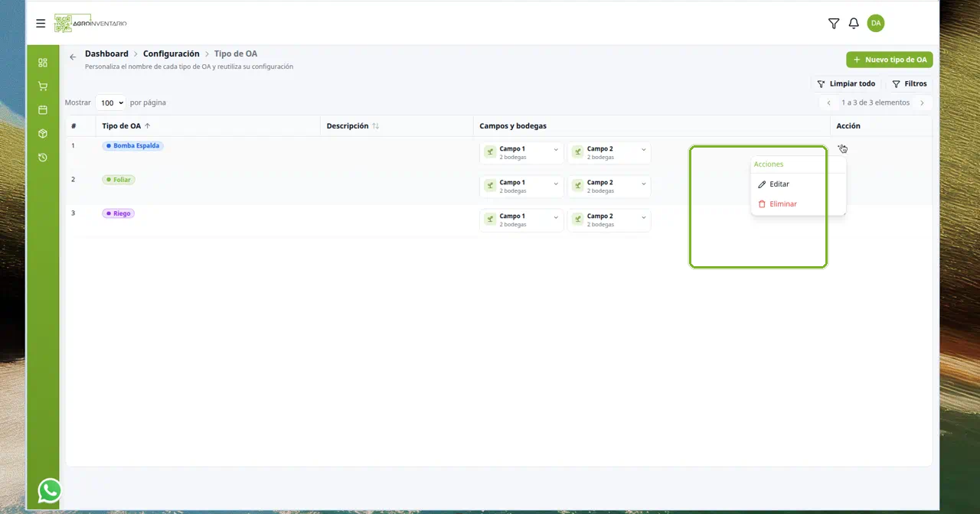Image resolution: width=980 pixels, height=514 pixels.
Task: Go back using the left arrow
Action: (73, 57)
